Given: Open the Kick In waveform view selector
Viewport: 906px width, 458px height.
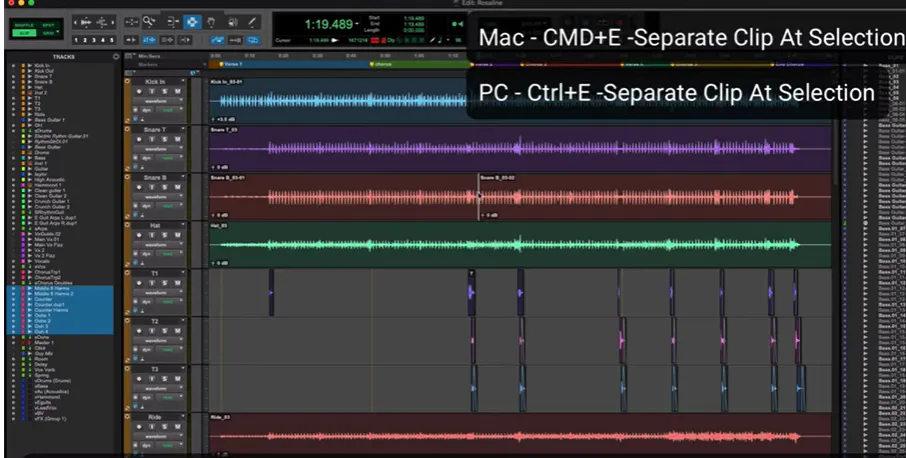Looking at the screenshot, I should tap(158, 100).
